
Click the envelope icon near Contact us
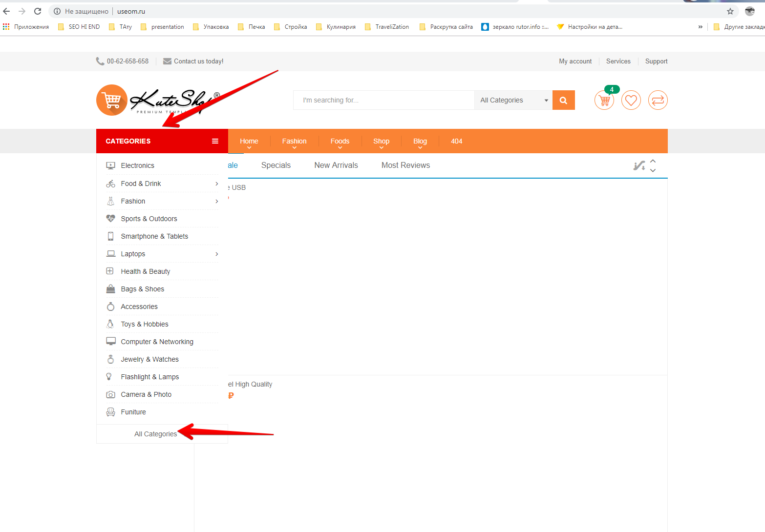click(x=167, y=61)
